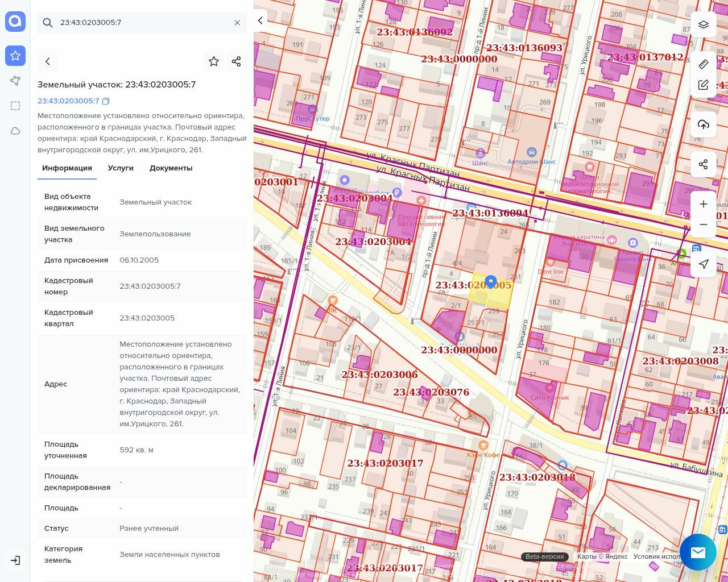
Task: Switch to the Документы tab
Action: 171,168
